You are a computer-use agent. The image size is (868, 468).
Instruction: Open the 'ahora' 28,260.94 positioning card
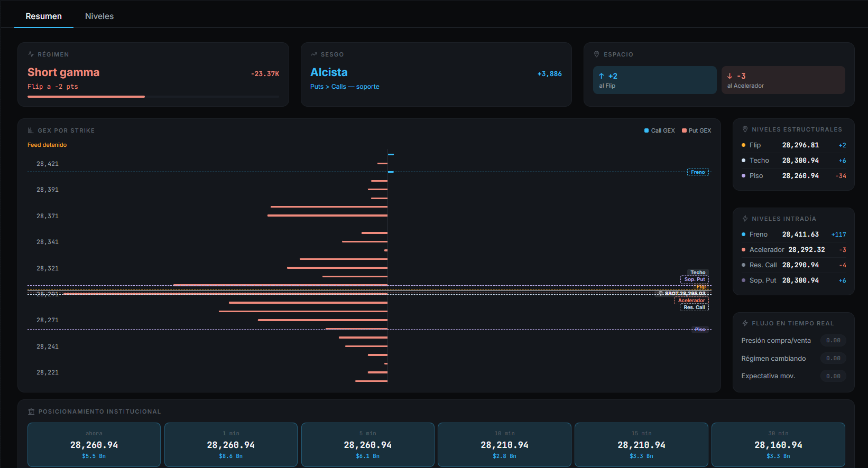click(x=94, y=444)
